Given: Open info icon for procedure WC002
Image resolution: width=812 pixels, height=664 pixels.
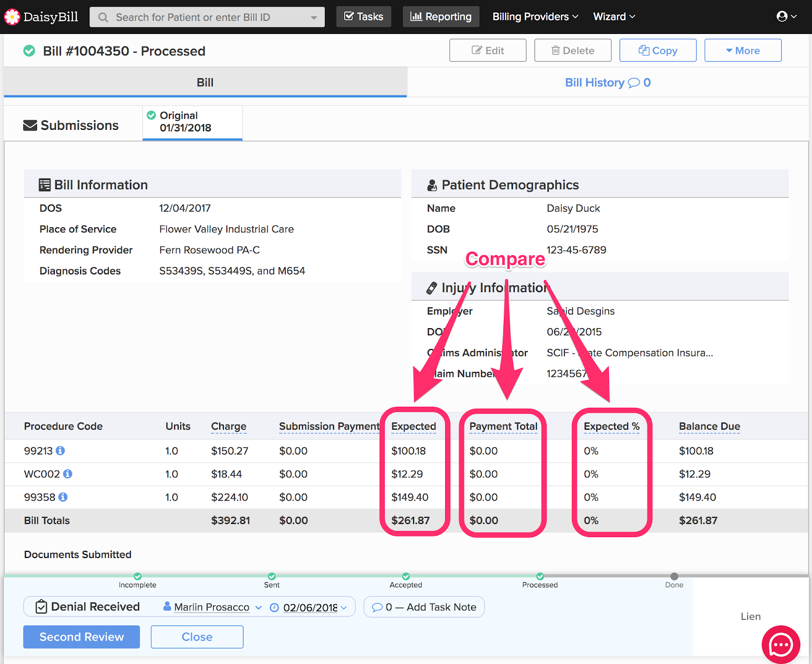Looking at the screenshot, I should click(67, 474).
